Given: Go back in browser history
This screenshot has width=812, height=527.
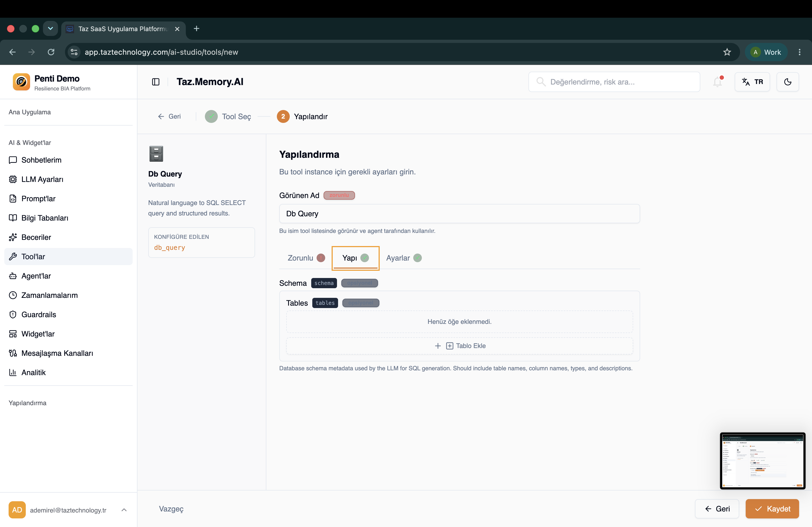Looking at the screenshot, I should [13, 52].
